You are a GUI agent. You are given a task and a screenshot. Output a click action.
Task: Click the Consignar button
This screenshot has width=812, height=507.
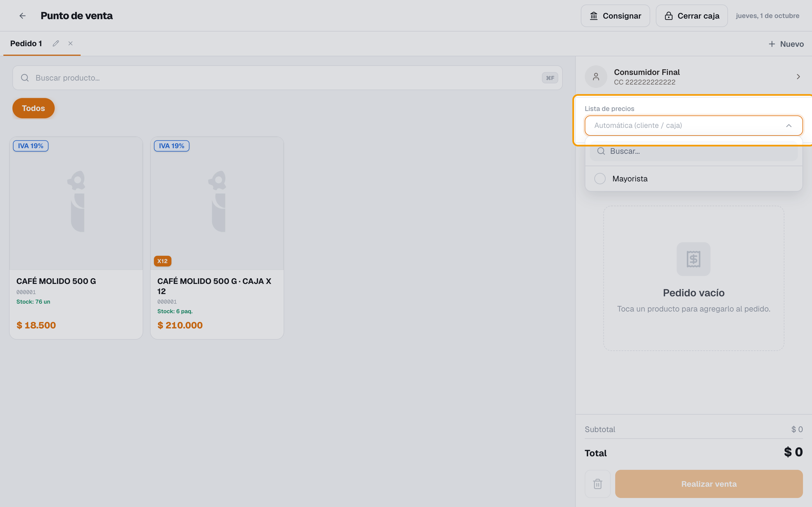[615, 16]
